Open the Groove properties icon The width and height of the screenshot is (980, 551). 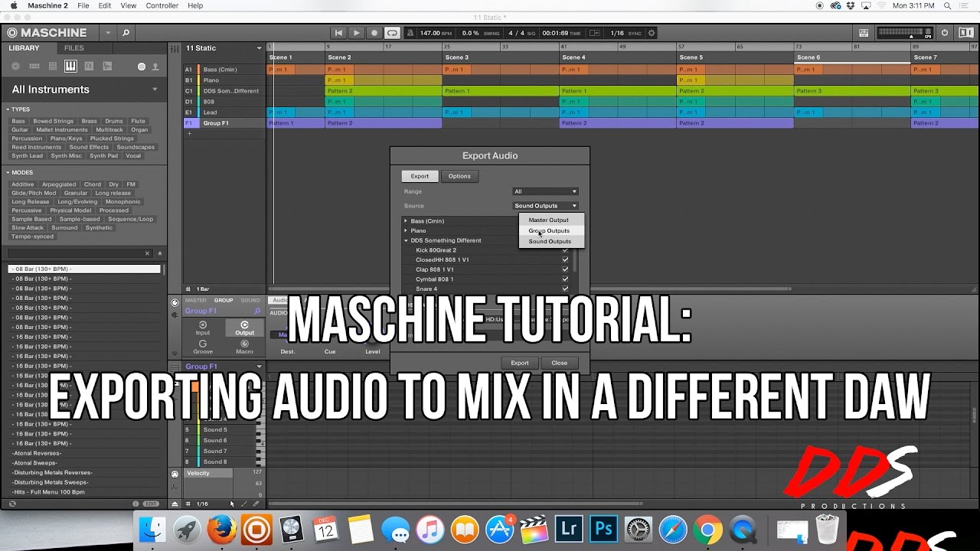click(x=203, y=347)
